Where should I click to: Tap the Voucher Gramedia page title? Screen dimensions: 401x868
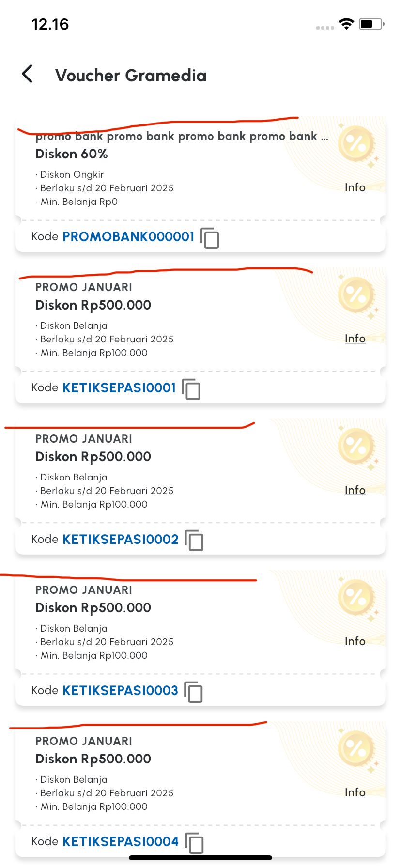131,76
